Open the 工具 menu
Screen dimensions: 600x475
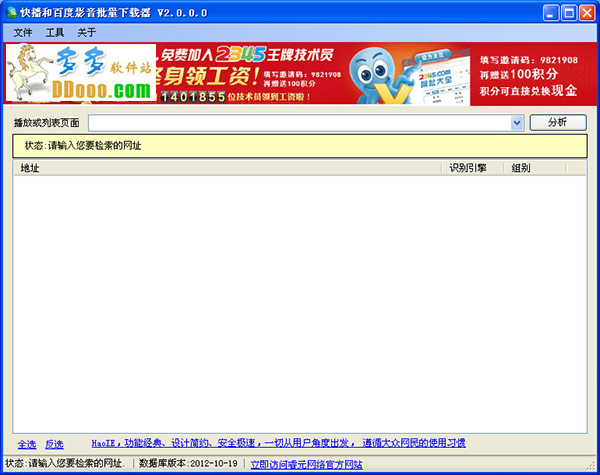point(55,33)
